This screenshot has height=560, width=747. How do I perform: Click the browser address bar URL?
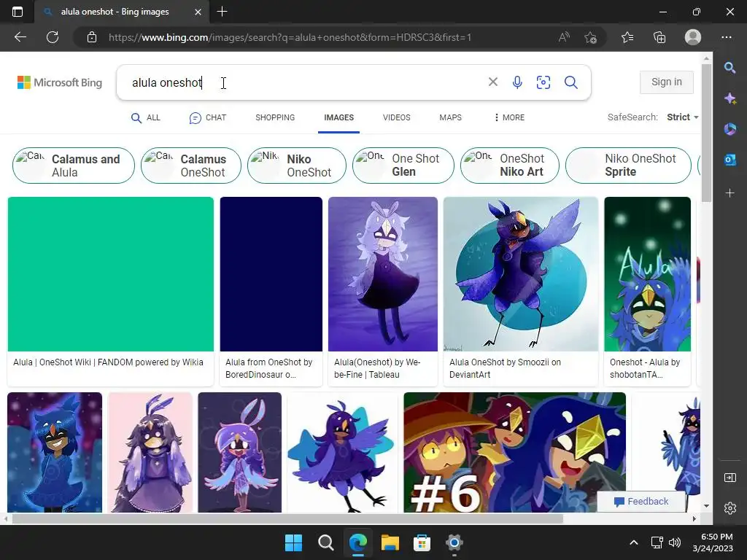(290, 37)
